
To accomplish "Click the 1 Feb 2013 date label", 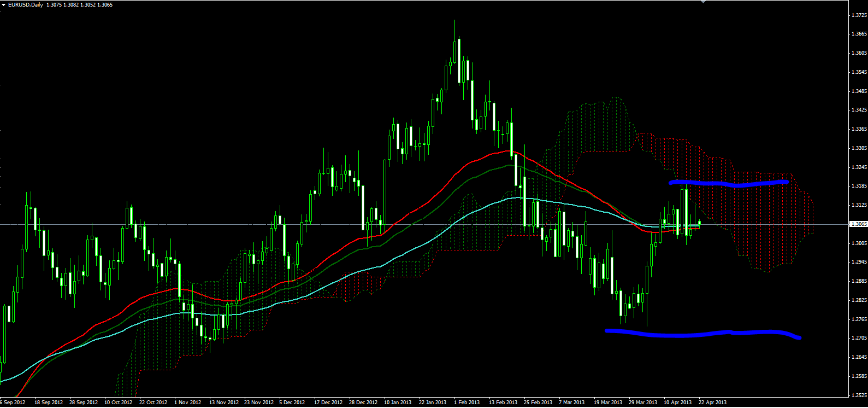I will point(467,403).
